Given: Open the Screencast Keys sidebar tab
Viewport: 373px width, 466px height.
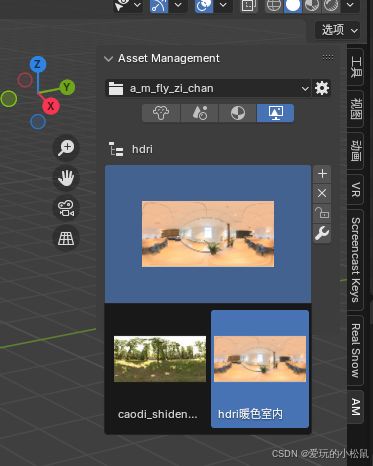Looking at the screenshot, I should coord(356,260).
